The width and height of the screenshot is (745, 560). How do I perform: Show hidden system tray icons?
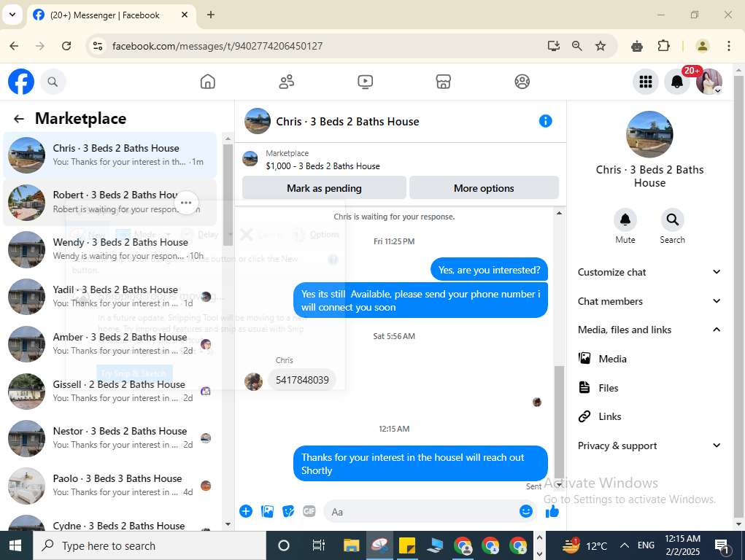625,545
